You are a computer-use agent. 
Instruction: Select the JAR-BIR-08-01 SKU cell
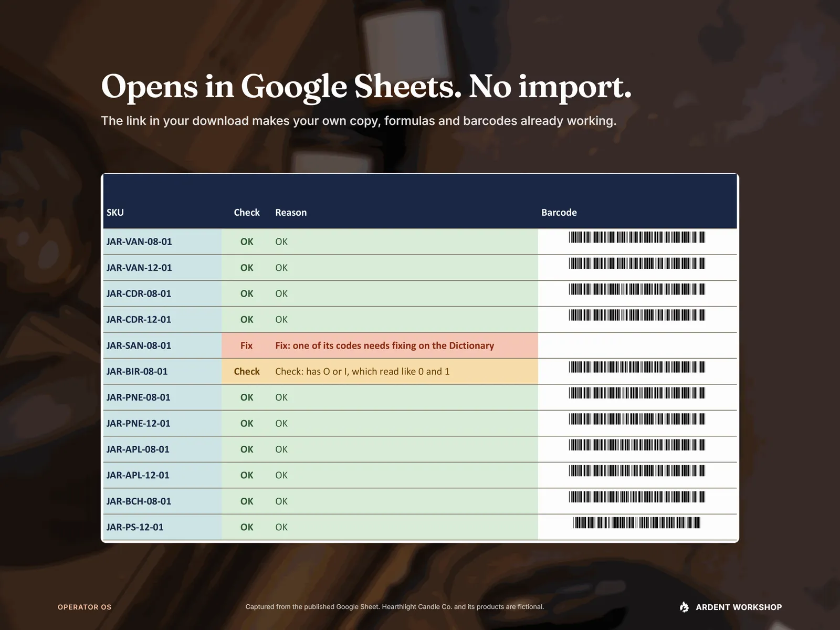(x=162, y=372)
